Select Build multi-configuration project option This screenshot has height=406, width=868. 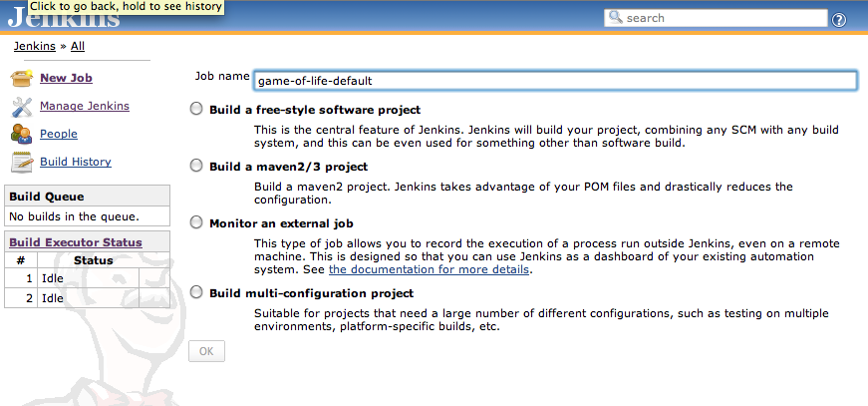point(196,292)
